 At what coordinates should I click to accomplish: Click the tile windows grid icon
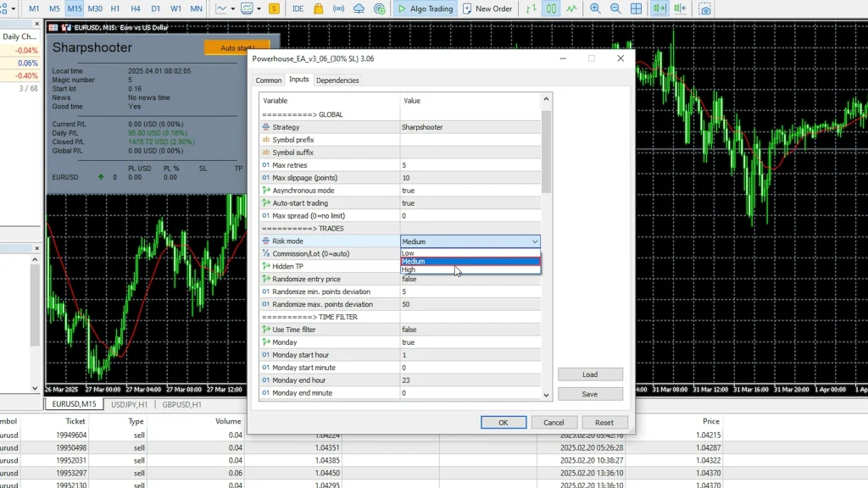click(637, 8)
